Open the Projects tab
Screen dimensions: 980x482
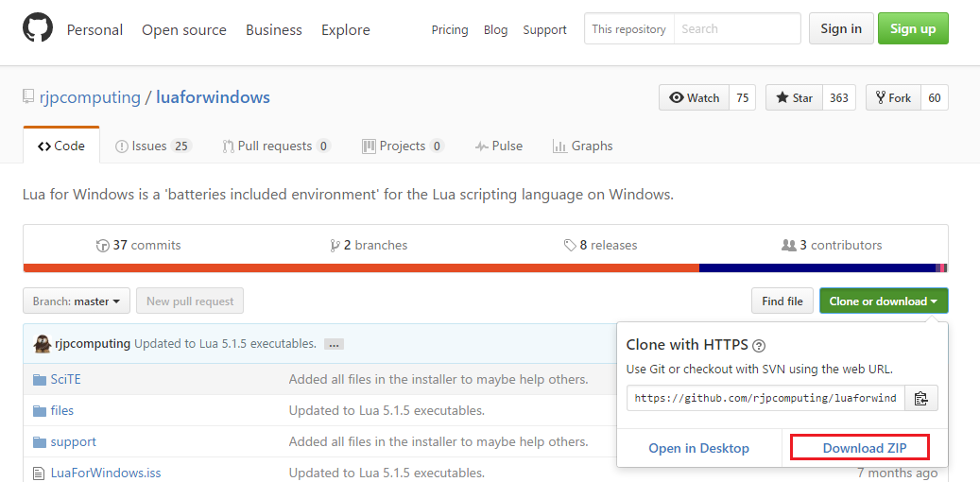[x=403, y=146]
